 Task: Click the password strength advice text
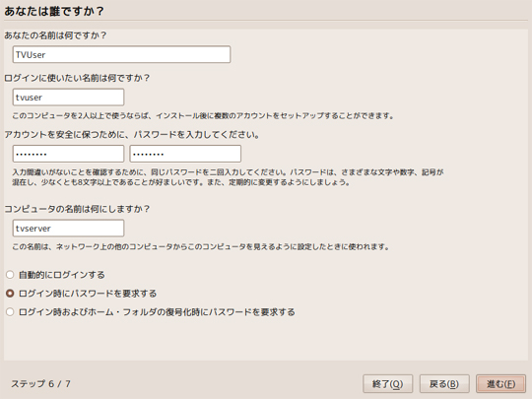(228, 177)
